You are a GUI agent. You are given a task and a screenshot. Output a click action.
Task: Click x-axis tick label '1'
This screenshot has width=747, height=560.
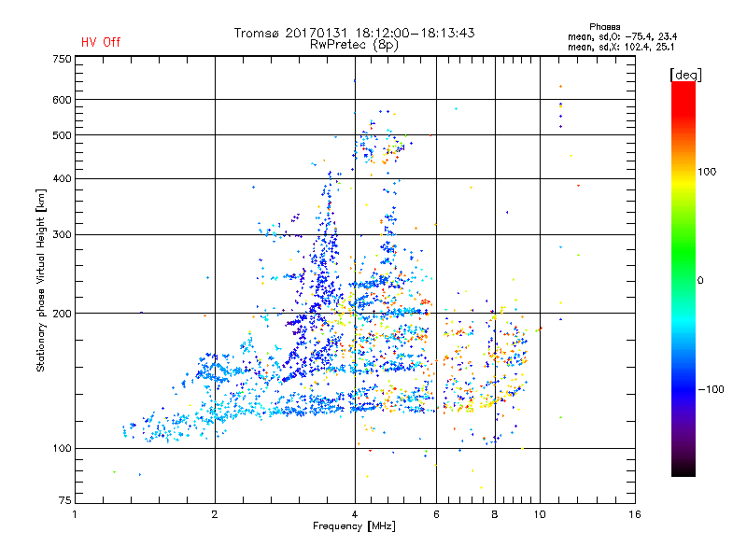[x=75, y=514]
